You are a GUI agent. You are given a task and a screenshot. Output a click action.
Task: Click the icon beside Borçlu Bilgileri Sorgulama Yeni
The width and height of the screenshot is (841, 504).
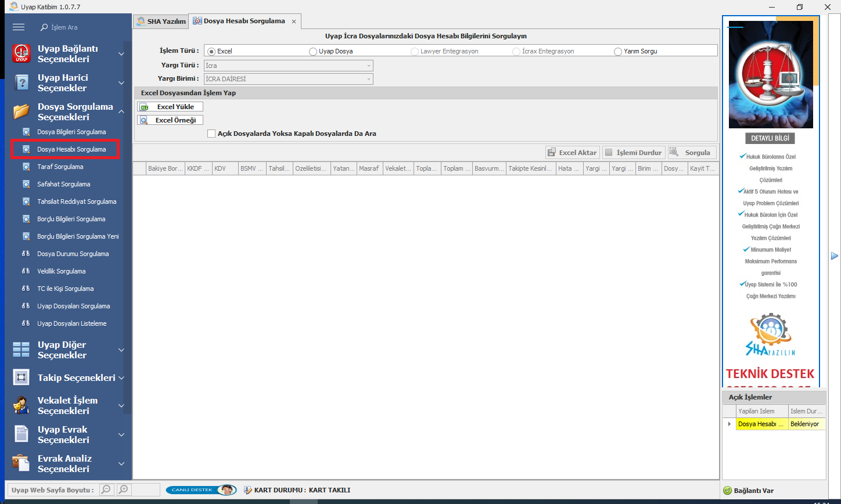26,236
